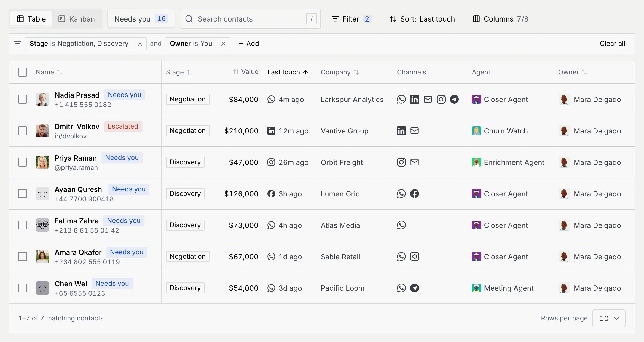Check the Chen Wei row checkbox

[x=23, y=288]
